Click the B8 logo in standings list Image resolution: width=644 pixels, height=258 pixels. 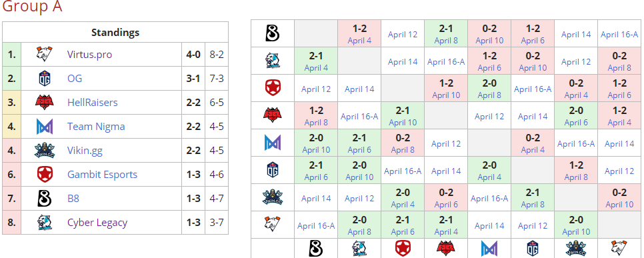(x=44, y=199)
